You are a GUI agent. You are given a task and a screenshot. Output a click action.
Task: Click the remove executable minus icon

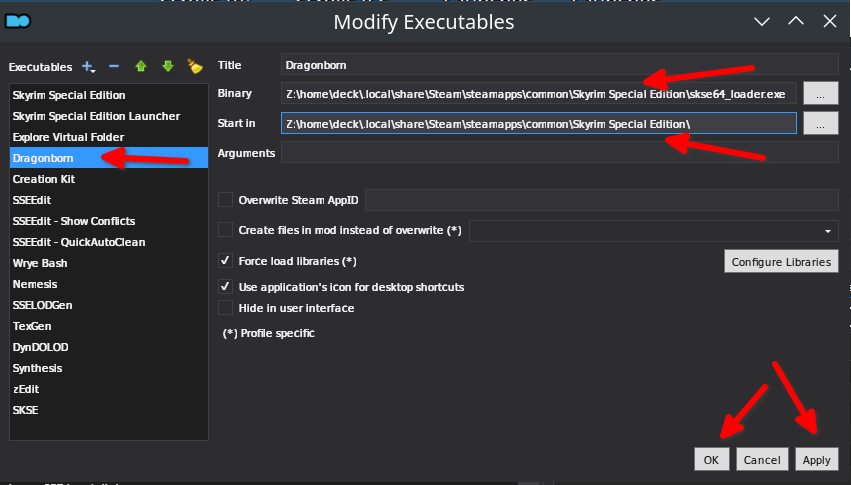coord(114,66)
